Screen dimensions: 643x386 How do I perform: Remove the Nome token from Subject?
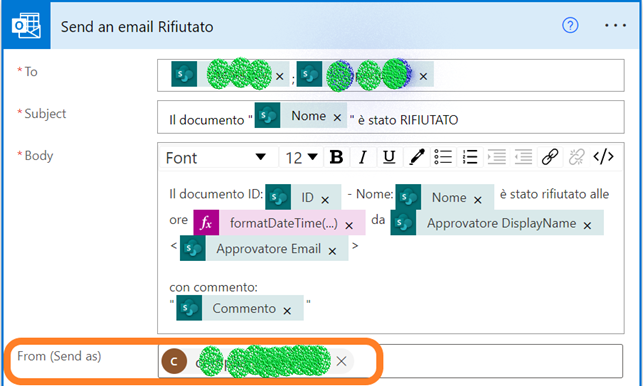[337, 118]
